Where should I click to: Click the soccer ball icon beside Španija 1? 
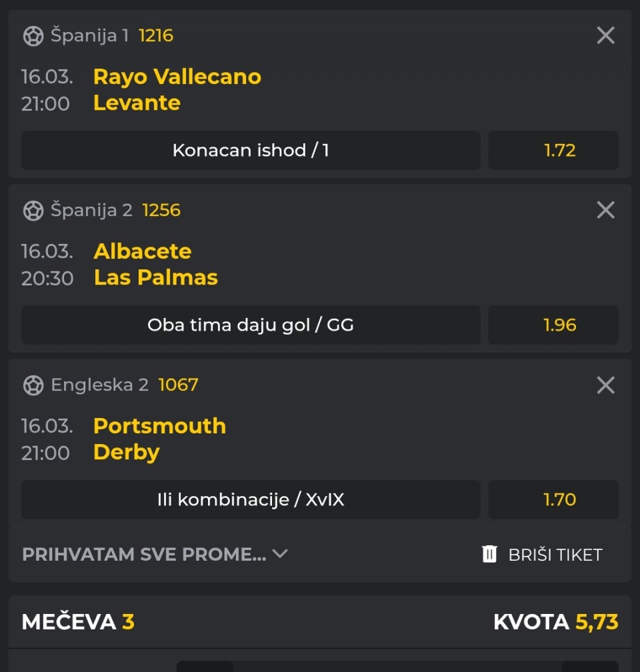(33, 35)
